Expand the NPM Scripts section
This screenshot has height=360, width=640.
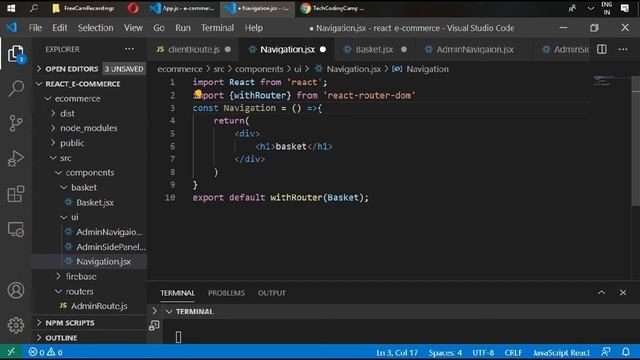[x=90, y=322]
